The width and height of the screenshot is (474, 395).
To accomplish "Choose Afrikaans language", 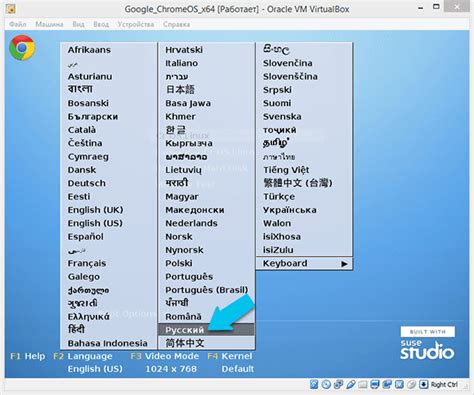I will pyautogui.click(x=89, y=50).
